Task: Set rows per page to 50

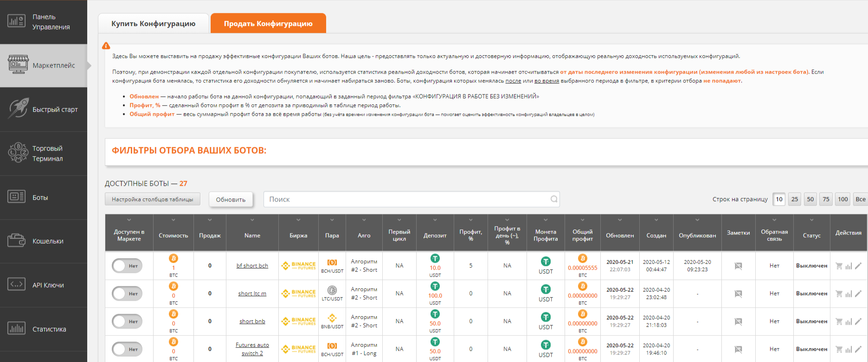Action: point(810,199)
